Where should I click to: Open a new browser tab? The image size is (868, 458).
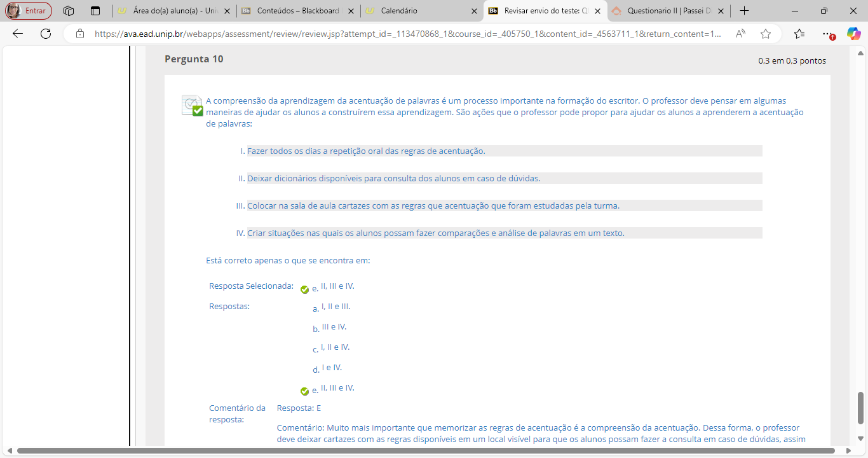(x=745, y=11)
